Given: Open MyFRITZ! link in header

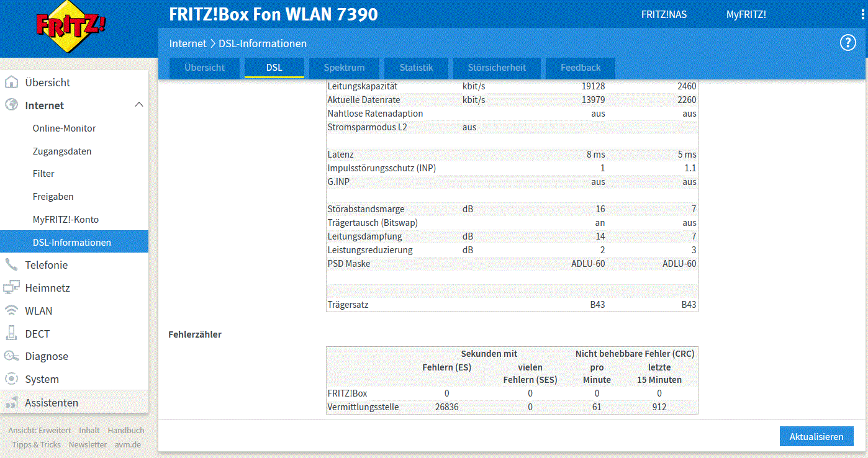Looking at the screenshot, I should (746, 14).
